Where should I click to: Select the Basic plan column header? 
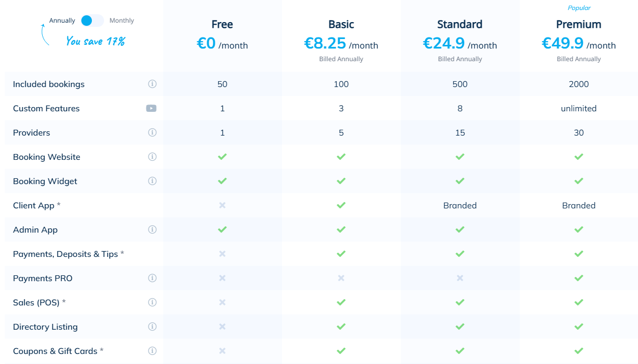coord(341,24)
